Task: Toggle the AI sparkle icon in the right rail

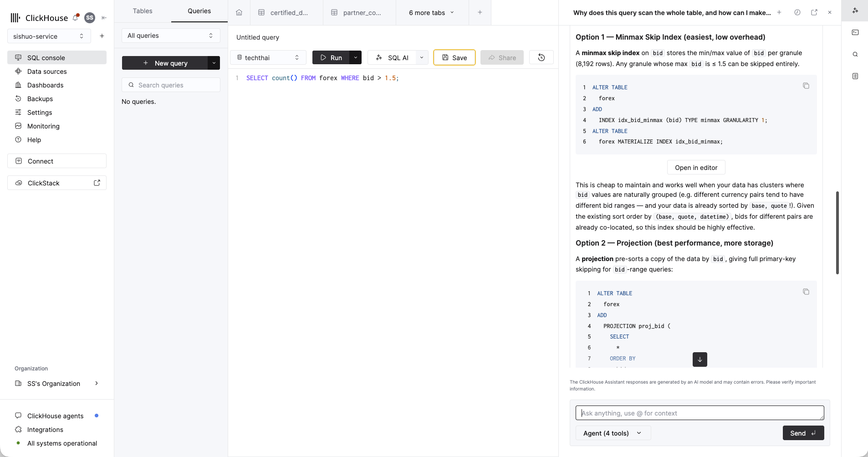Action: point(855,10)
